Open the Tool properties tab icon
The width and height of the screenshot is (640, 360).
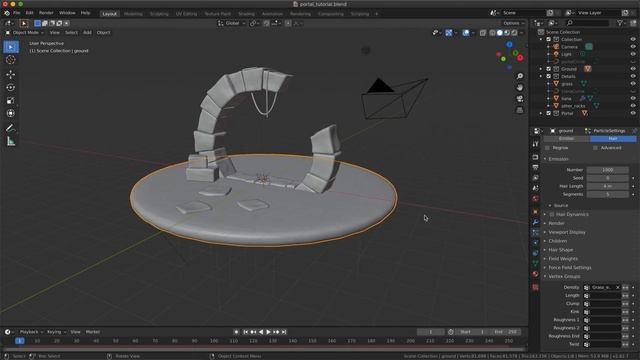click(535, 144)
